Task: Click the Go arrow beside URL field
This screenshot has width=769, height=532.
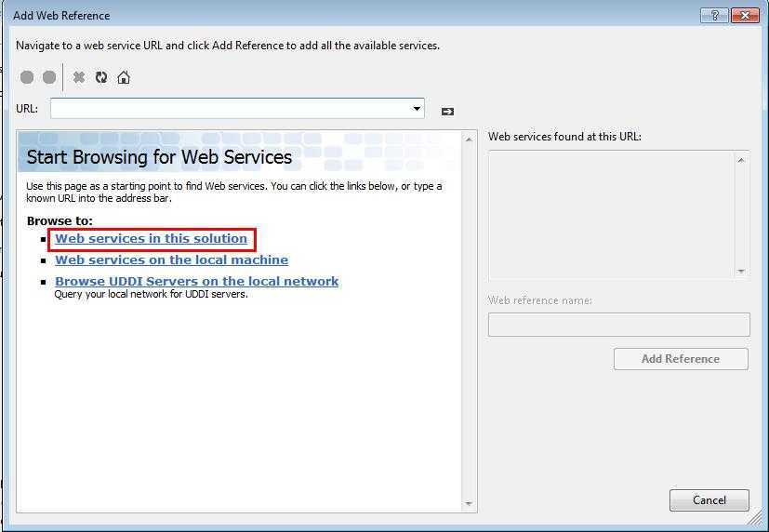Action: (x=447, y=112)
